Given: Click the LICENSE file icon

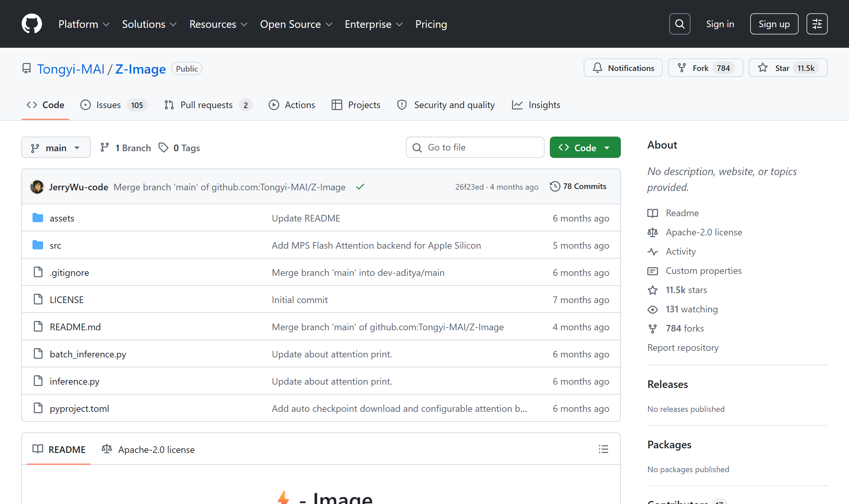Looking at the screenshot, I should click(38, 299).
